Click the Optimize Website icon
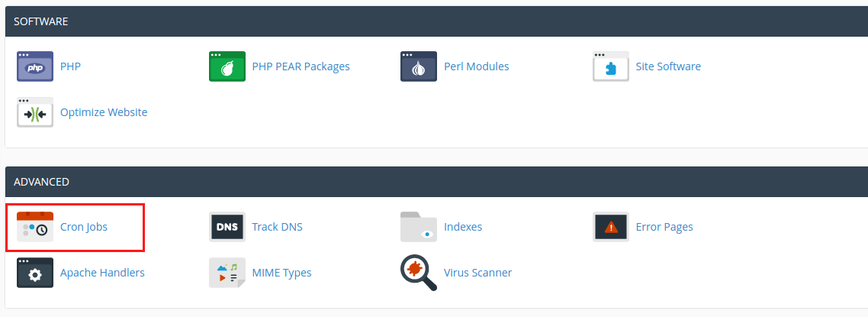 click(35, 112)
